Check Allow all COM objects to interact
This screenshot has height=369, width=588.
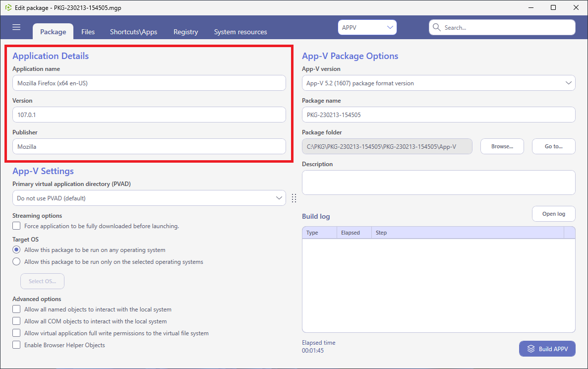pyautogui.click(x=16, y=321)
